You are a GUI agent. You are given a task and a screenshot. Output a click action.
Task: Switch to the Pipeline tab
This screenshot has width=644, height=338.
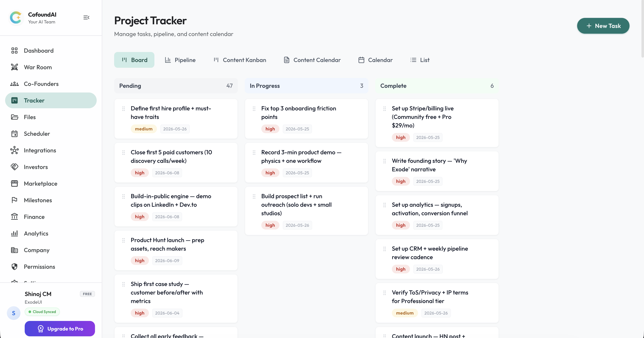(180, 60)
